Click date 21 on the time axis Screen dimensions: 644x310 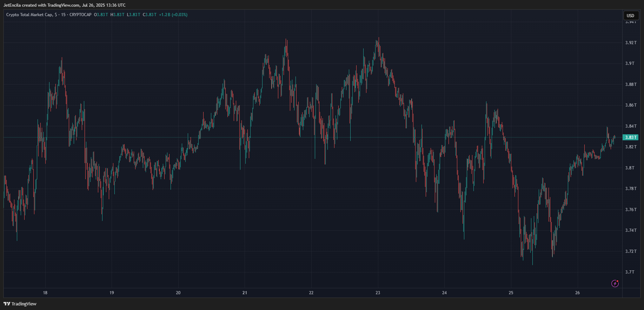[x=245, y=293]
